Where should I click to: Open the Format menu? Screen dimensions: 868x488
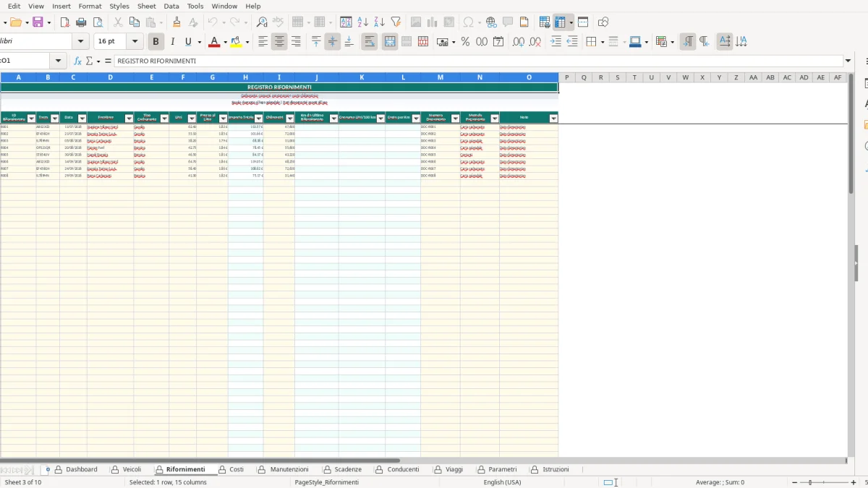tap(90, 6)
